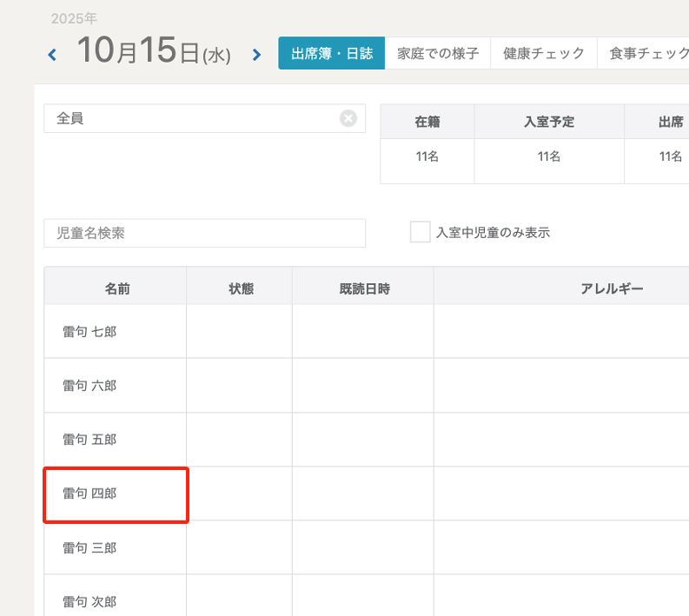Select highlighted child 雷句 四郎
This screenshot has height=616, width=689.
coord(89,493)
